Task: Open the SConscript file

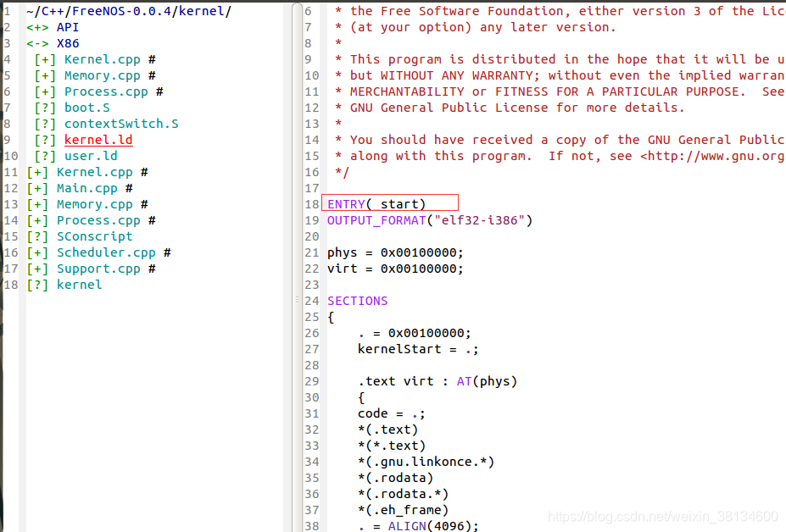Action: pos(95,236)
